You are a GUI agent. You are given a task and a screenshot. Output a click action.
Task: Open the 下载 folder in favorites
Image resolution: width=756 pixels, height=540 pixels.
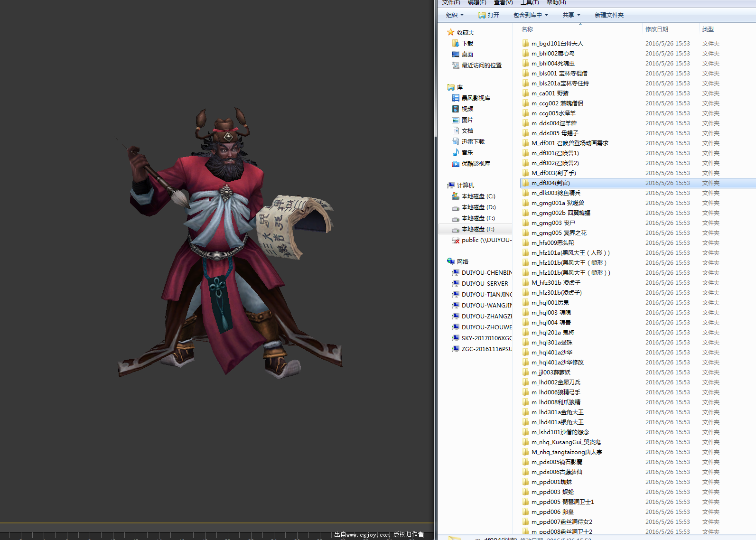467,43
